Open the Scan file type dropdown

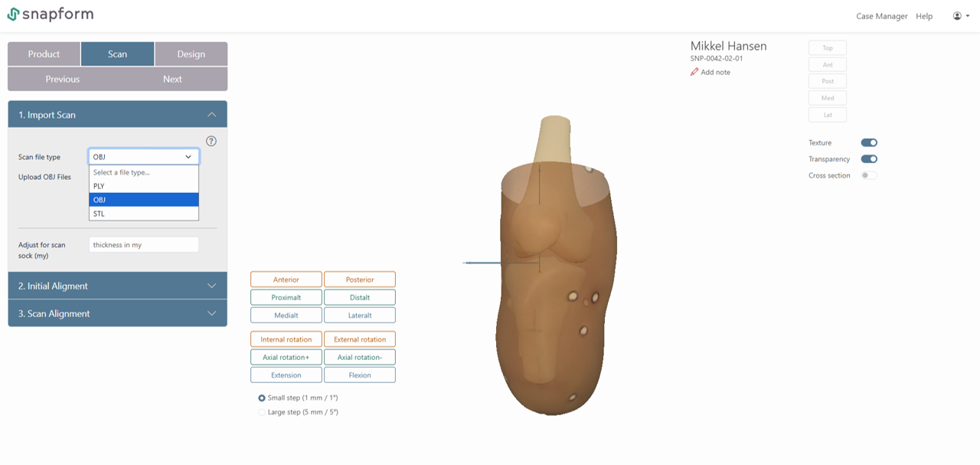pos(144,157)
